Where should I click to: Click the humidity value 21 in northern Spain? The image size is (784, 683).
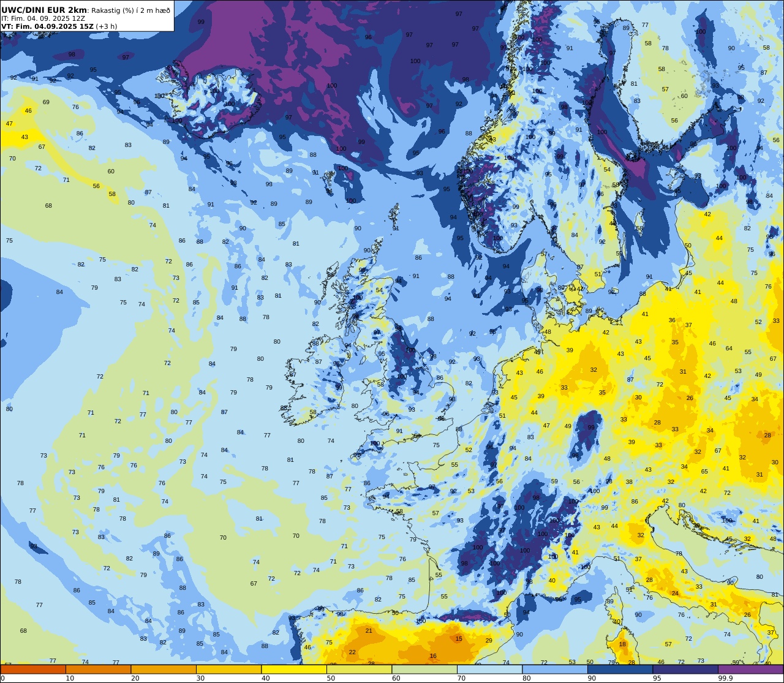(369, 630)
